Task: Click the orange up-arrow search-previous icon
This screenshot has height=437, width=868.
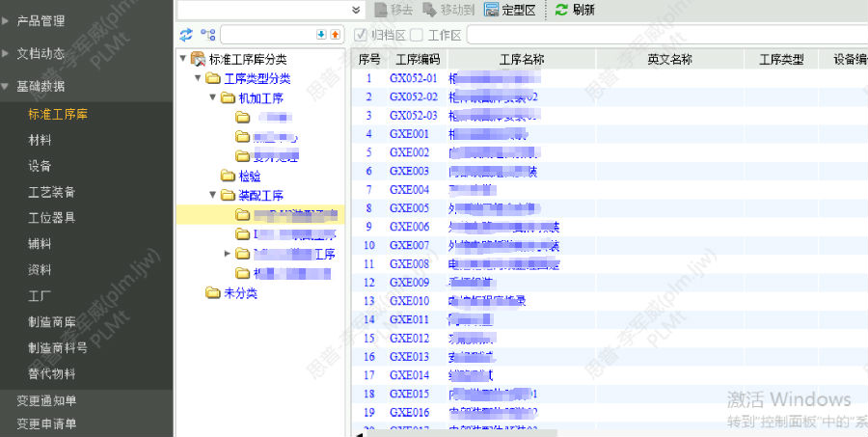Action: 335,35
